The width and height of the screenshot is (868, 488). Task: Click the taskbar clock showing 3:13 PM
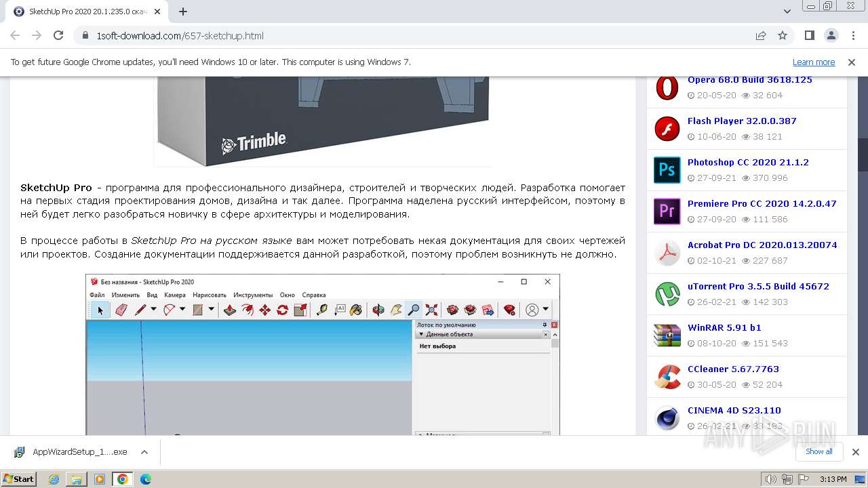pos(833,479)
